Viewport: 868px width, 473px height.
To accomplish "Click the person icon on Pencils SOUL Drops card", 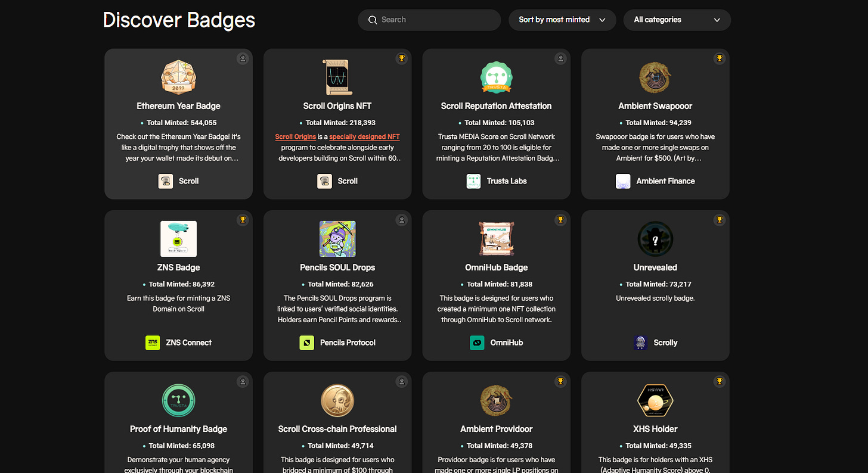I will click(x=402, y=220).
